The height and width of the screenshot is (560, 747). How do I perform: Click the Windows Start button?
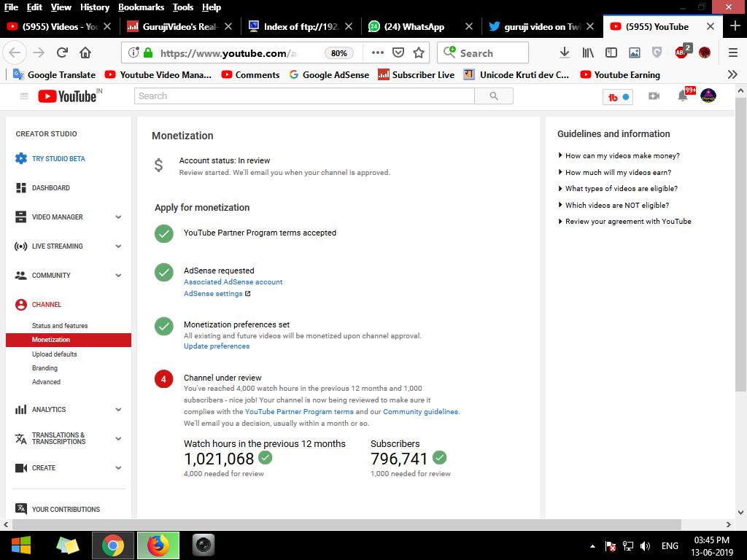click(x=20, y=545)
